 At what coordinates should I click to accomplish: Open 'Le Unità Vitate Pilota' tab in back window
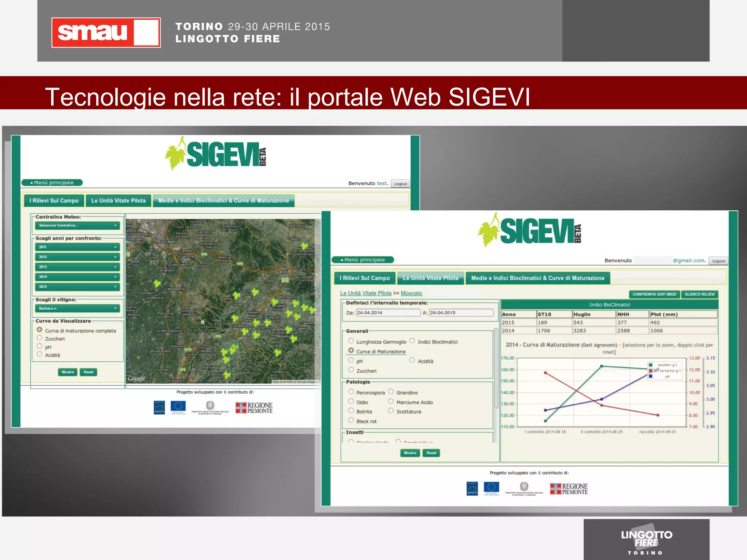(x=119, y=201)
